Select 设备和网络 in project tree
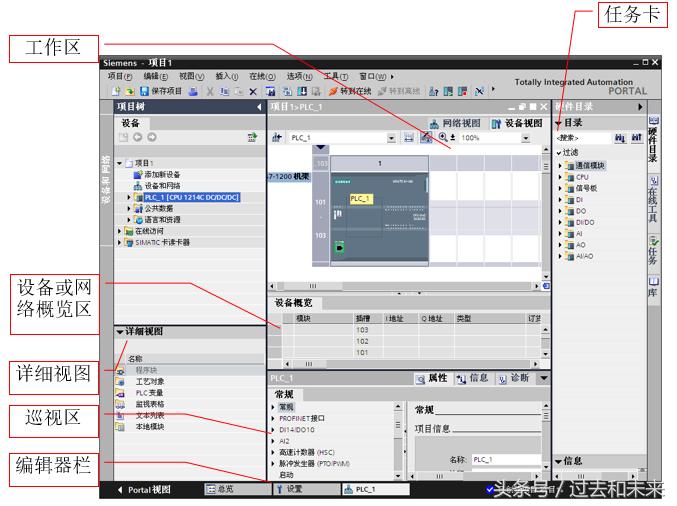 pyautogui.click(x=162, y=186)
